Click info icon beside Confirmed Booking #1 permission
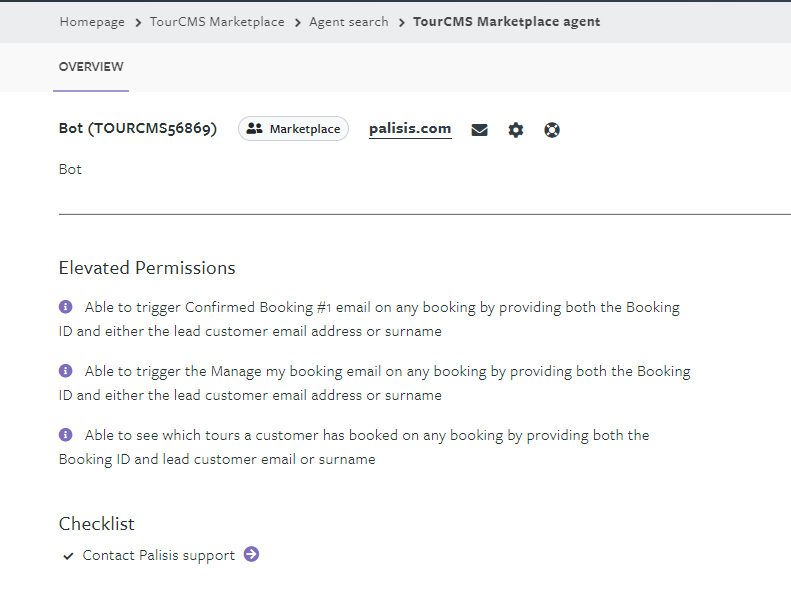Image resolution: width=791 pixels, height=611 pixels. coord(66,307)
